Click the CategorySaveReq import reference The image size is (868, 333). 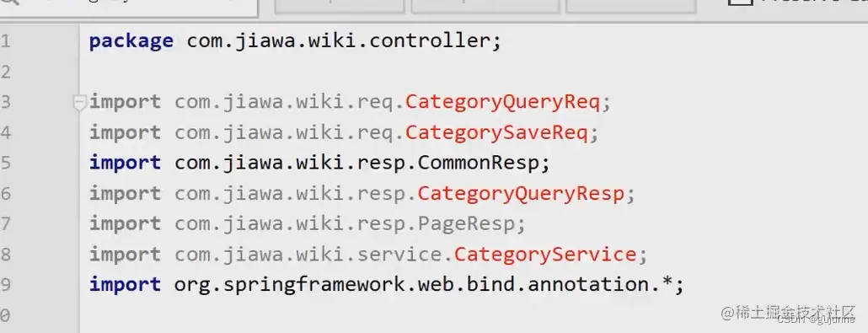point(496,133)
